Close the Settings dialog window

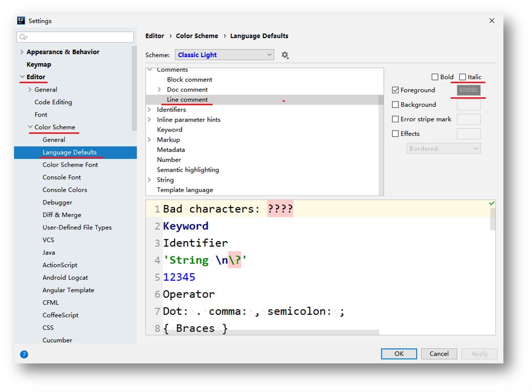tap(492, 21)
